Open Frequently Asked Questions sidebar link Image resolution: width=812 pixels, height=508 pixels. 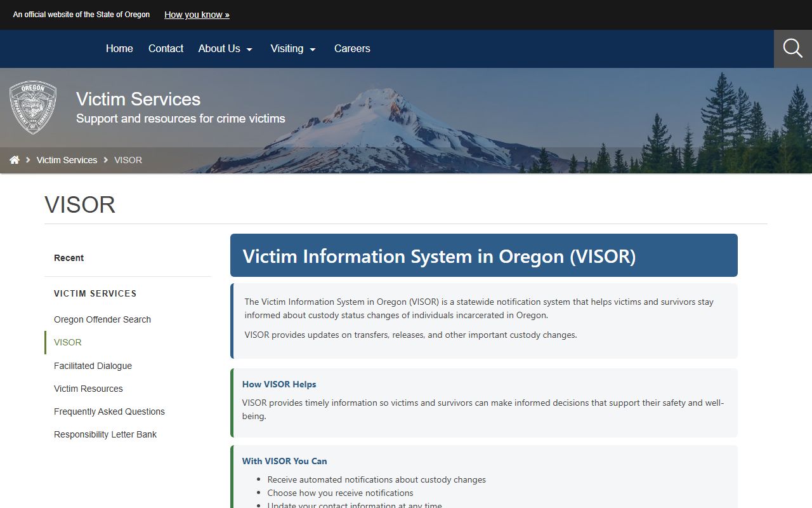tap(109, 411)
